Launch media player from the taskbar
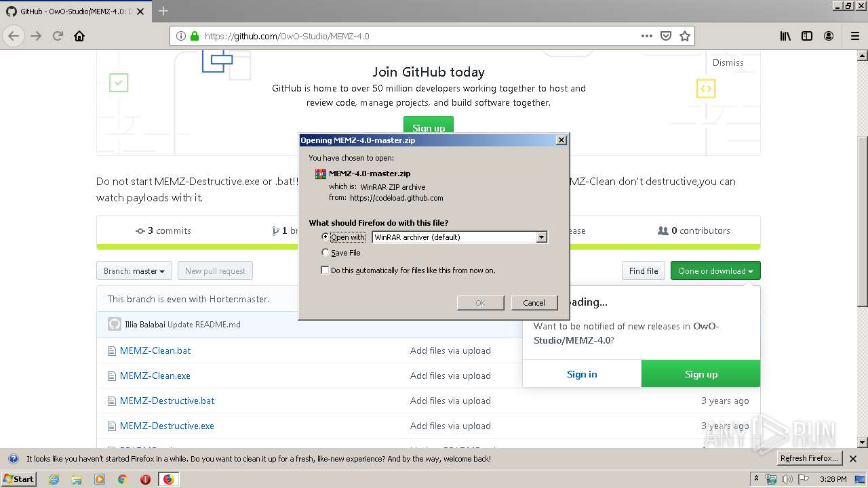The height and width of the screenshot is (488, 868). click(100, 479)
